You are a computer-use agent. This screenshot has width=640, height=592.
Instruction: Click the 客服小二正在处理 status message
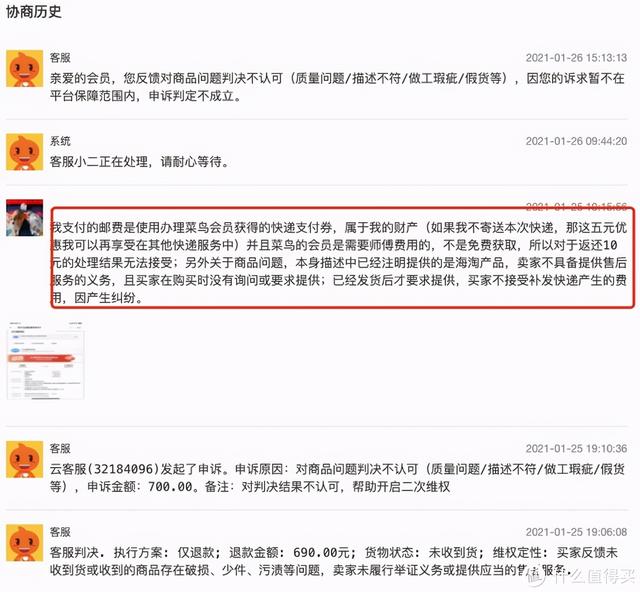coord(140,162)
